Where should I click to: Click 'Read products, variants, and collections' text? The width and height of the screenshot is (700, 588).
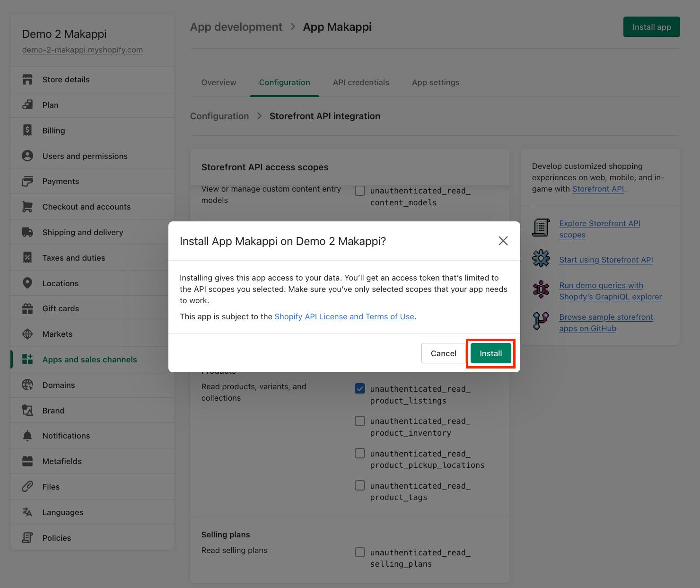[254, 392]
